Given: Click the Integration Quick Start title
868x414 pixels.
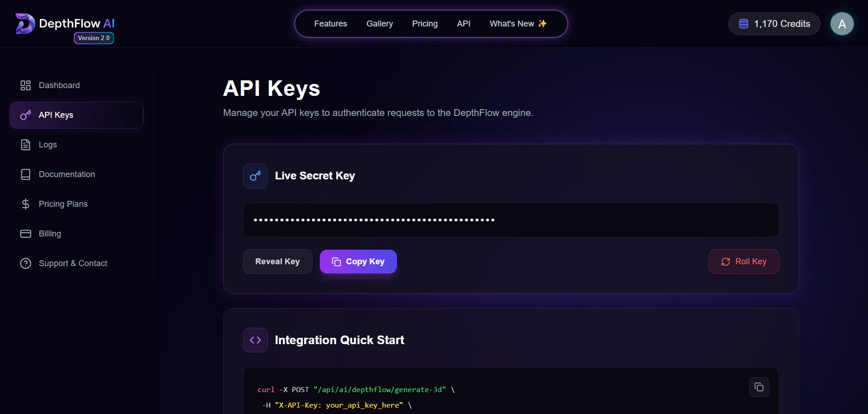Looking at the screenshot, I should point(339,340).
